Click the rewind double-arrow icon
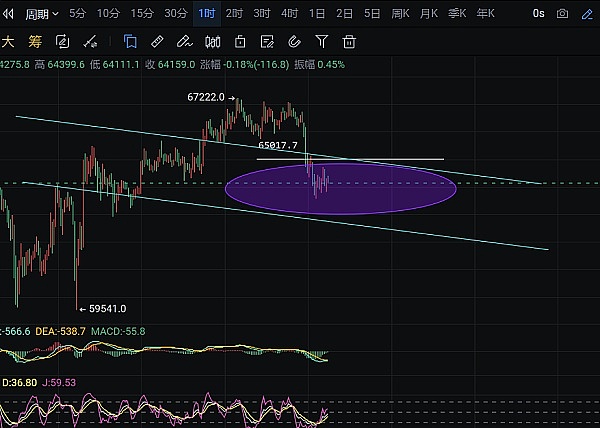600x428 pixels. [8, 14]
